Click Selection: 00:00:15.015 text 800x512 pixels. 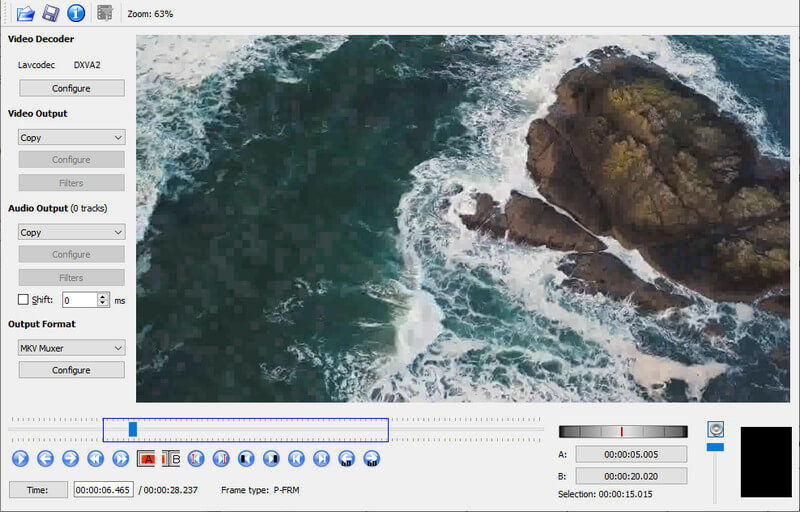point(605,494)
